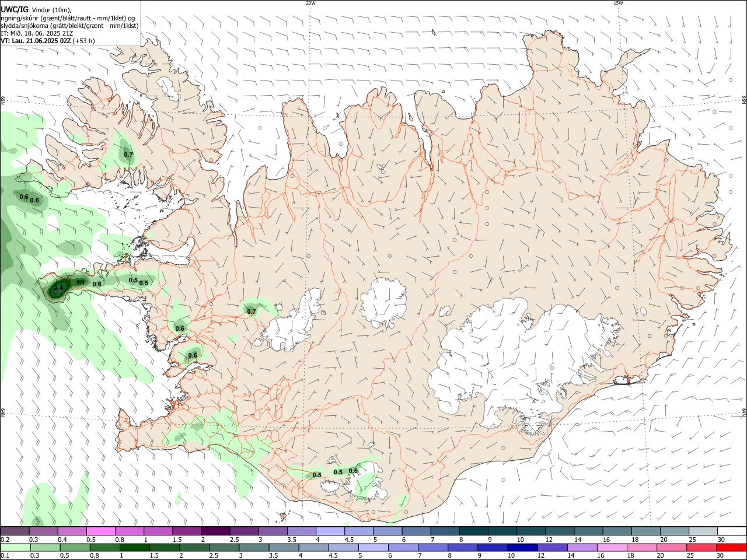Image resolution: width=747 pixels, height=560 pixels.
Task: Pick the bright pink 0.5–0.8 snow swatch
Action: point(100,531)
